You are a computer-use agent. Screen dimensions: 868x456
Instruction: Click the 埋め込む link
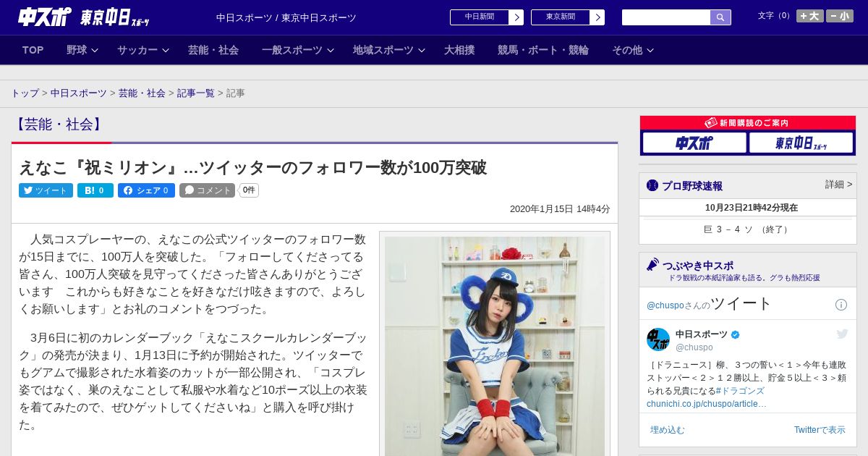click(667, 430)
